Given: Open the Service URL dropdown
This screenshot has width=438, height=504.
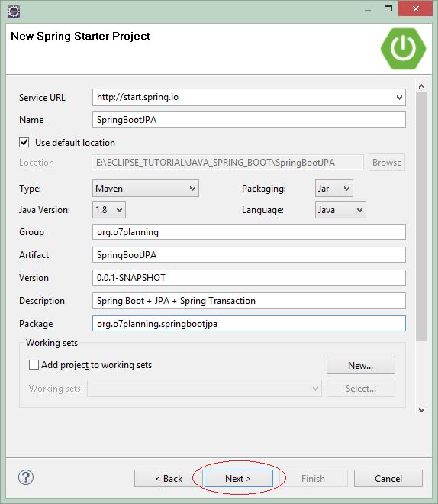Looking at the screenshot, I should (399, 98).
